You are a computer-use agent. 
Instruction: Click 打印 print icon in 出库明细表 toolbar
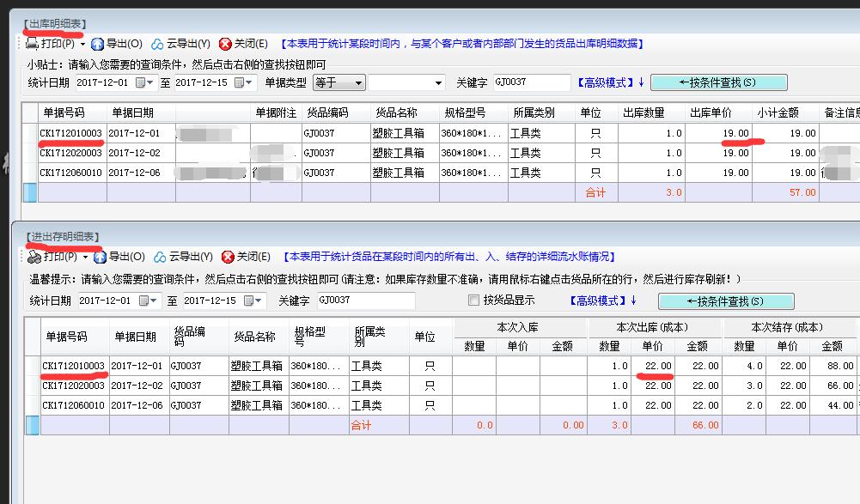point(33,44)
